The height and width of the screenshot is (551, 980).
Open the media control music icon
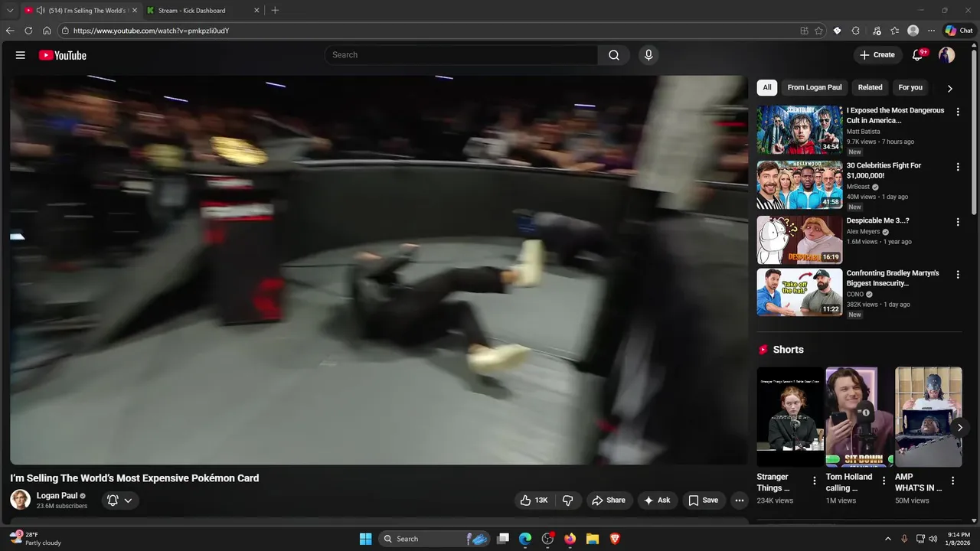[x=877, y=31]
